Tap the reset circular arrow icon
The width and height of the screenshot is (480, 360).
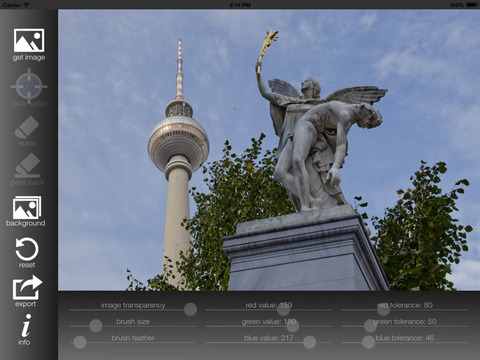(27, 253)
